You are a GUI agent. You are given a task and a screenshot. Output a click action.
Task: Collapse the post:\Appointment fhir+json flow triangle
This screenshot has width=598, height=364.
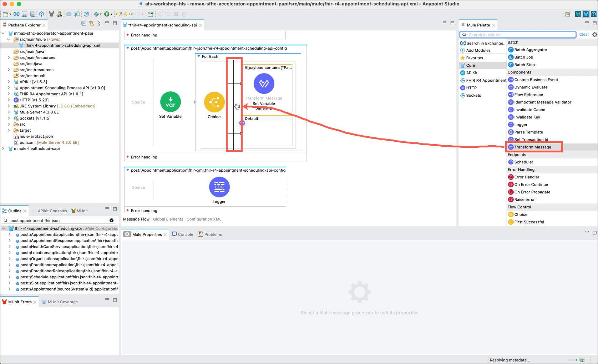point(128,48)
